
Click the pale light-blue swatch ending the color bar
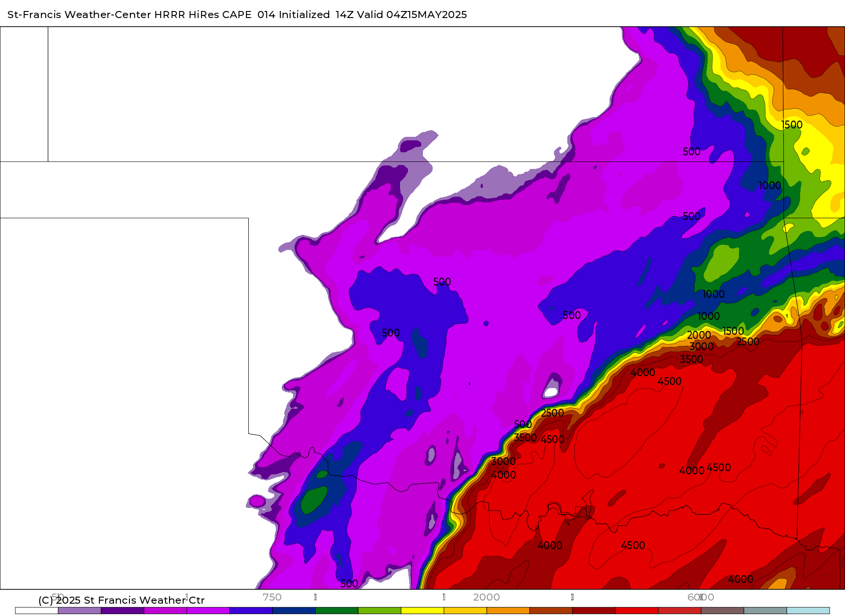coord(808,610)
